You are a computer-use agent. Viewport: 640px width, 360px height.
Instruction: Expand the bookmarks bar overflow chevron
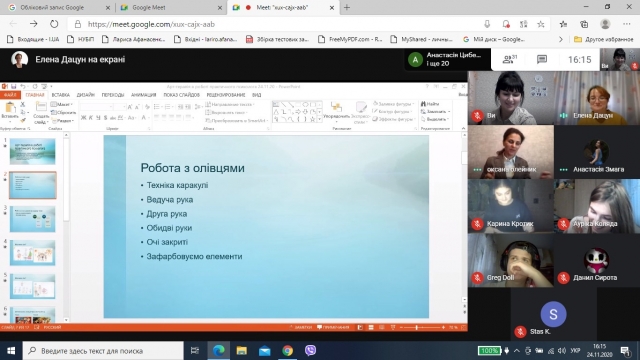[x=560, y=39]
